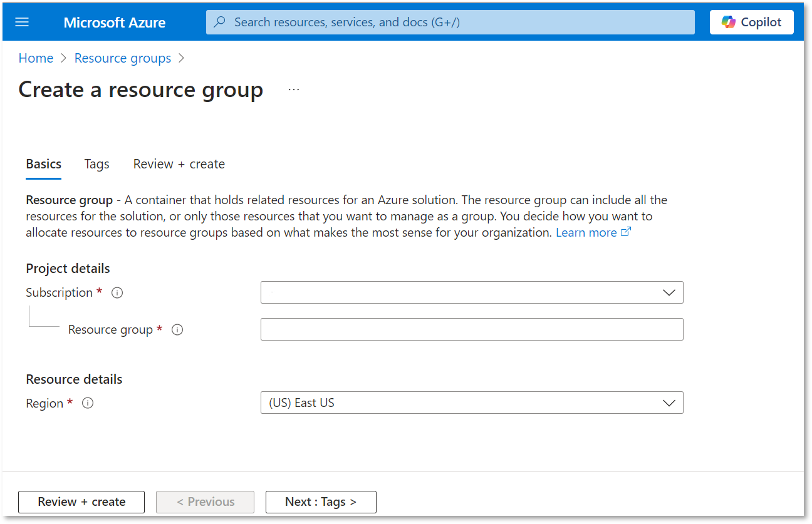Click the Copilot button
The height and width of the screenshot is (524, 812).
click(x=751, y=22)
